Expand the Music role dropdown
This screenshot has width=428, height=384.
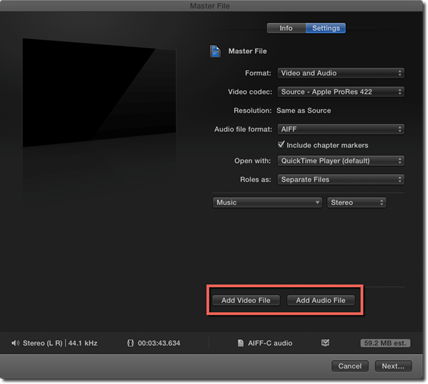(x=267, y=202)
